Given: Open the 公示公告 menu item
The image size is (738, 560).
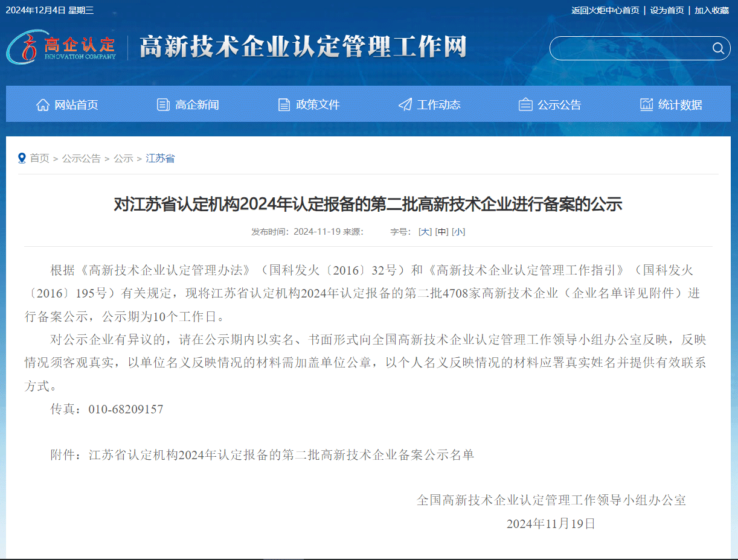Looking at the screenshot, I should 558,104.
